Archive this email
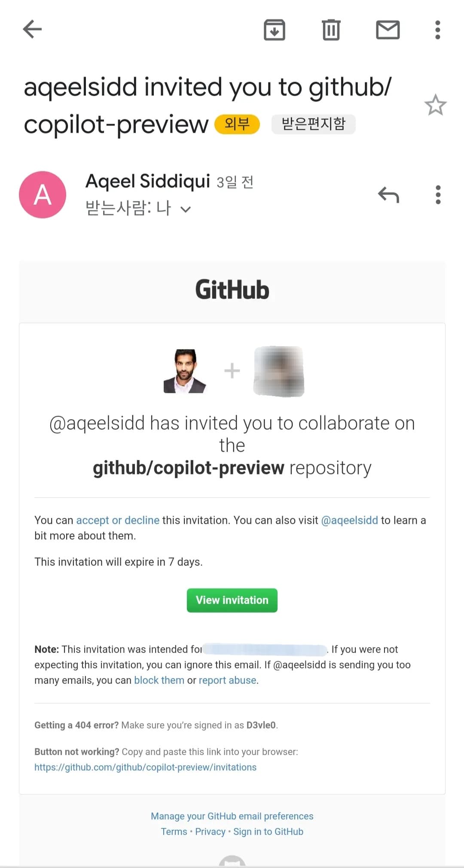This screenshot has width=464, height=868. pyautogui.click(x=275, y=30)
